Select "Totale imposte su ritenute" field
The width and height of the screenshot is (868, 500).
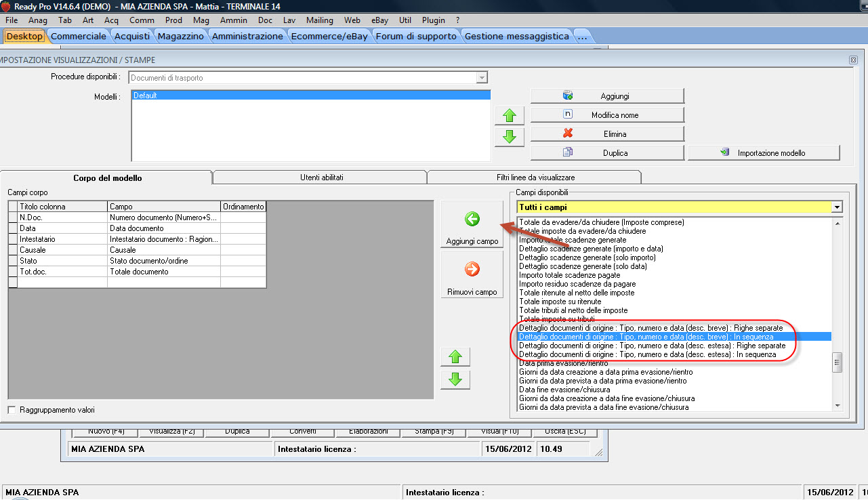pos(674,301)
